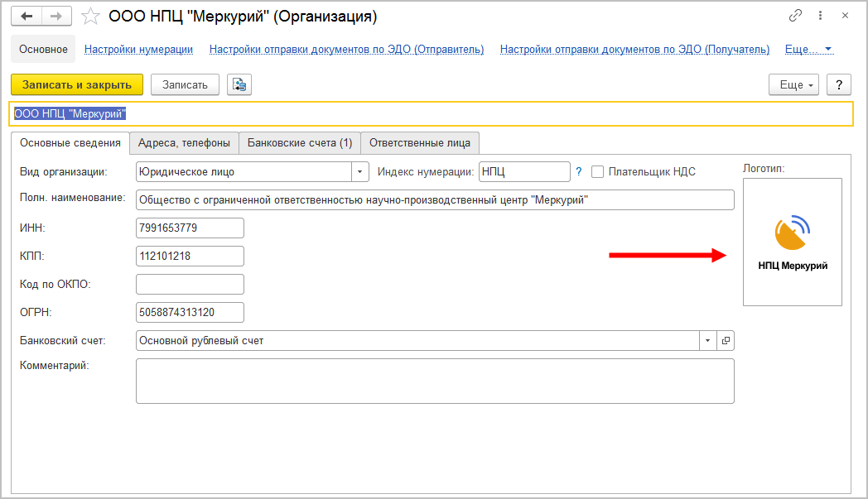Open the Ответственные лица tab

tap(420, 142)
